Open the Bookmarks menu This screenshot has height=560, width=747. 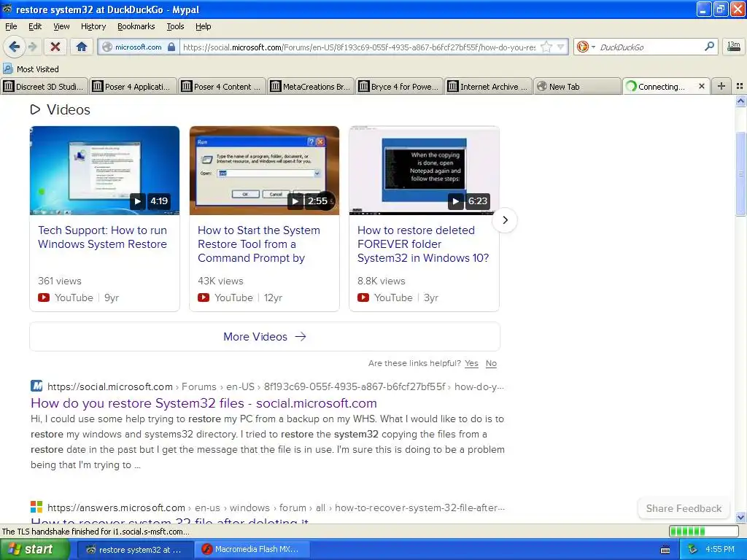[136, 26]
